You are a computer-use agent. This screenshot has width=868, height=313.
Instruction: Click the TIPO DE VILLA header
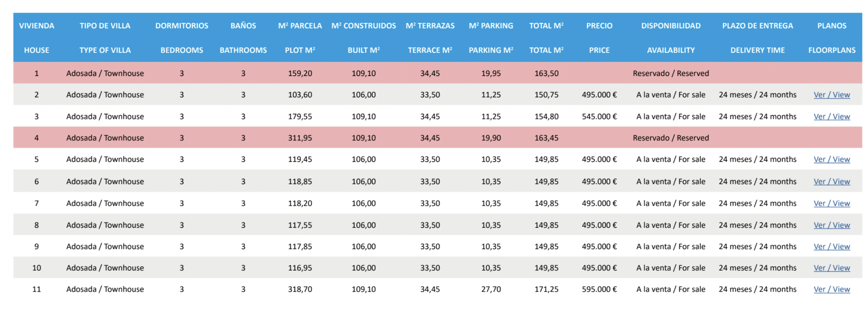click(105, 26)
